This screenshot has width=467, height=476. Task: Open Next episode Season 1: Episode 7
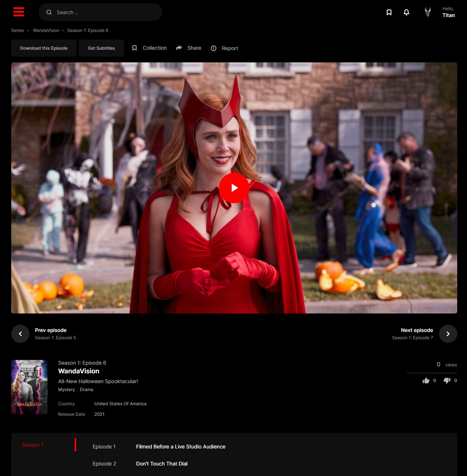(413, 334)
